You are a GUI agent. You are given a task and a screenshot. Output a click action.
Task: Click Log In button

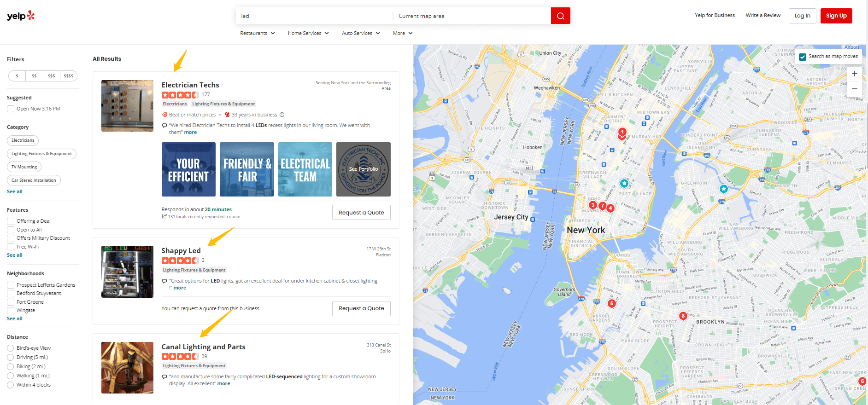(x=802, y=16)
